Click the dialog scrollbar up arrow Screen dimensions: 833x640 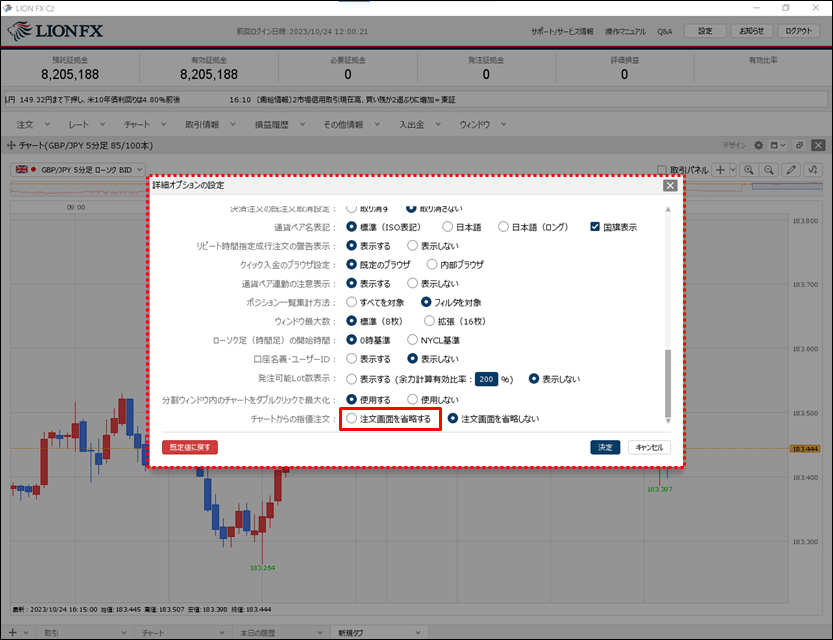pyautogui.click(x=668, y=209)
